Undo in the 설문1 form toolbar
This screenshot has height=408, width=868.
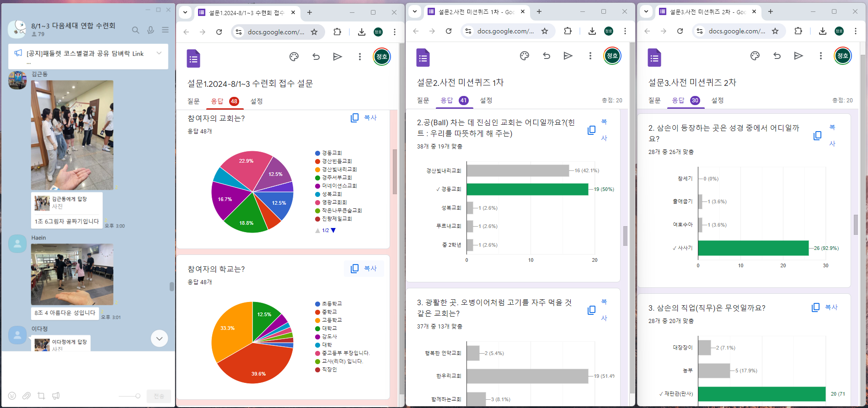(316, 57)
